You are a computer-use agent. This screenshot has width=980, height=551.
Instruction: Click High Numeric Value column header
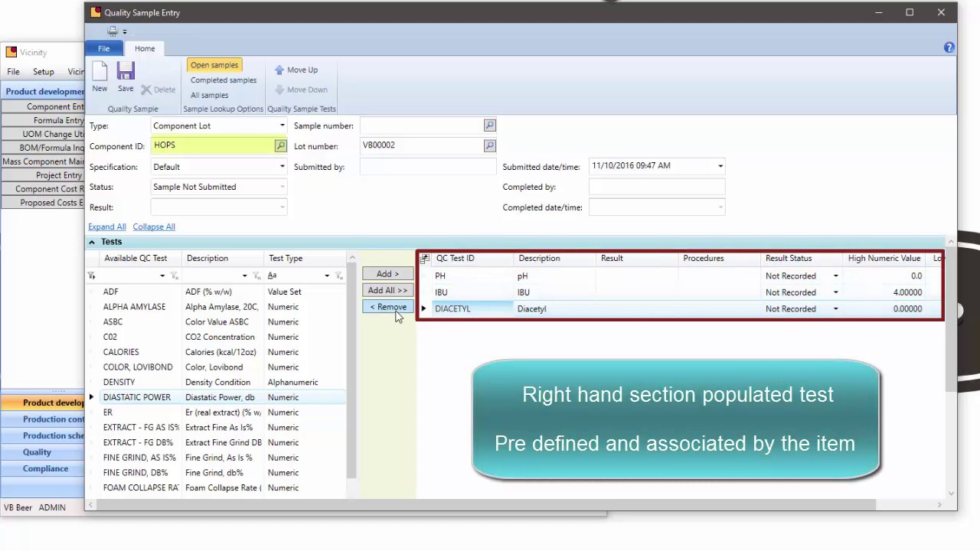coord(884,259)
